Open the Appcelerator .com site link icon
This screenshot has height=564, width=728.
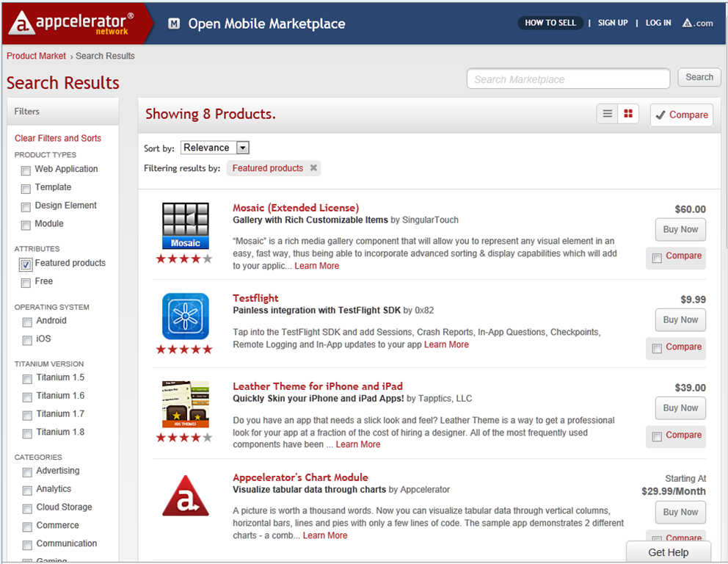tap(697, 23)
